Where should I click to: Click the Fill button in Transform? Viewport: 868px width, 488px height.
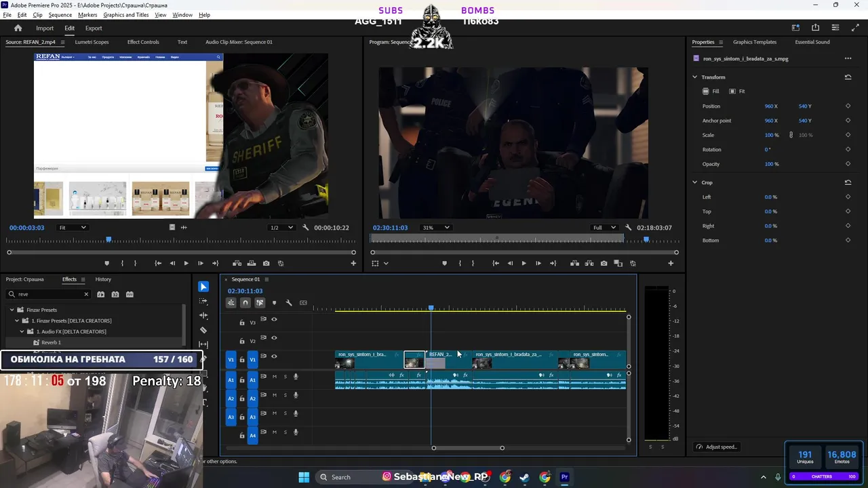[x=711, y=91]
